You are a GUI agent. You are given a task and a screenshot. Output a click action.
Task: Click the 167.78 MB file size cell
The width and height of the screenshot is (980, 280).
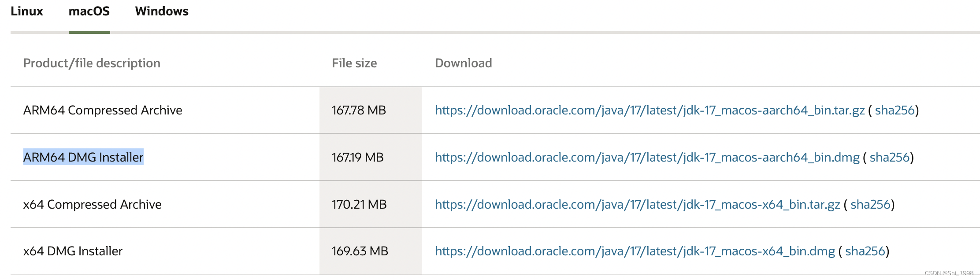360,111
